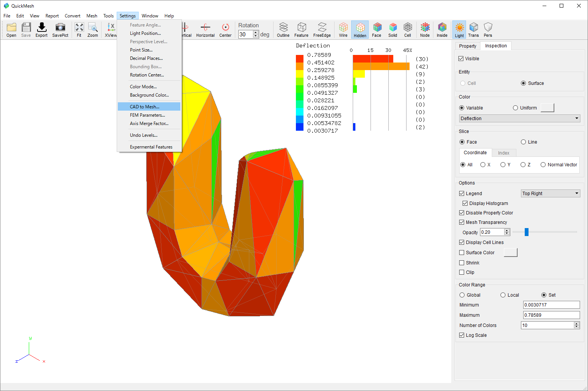The height and width of the screenshot is (391, 588).
Task: Select the Zoom tool icon
Action: coord(93,30)
